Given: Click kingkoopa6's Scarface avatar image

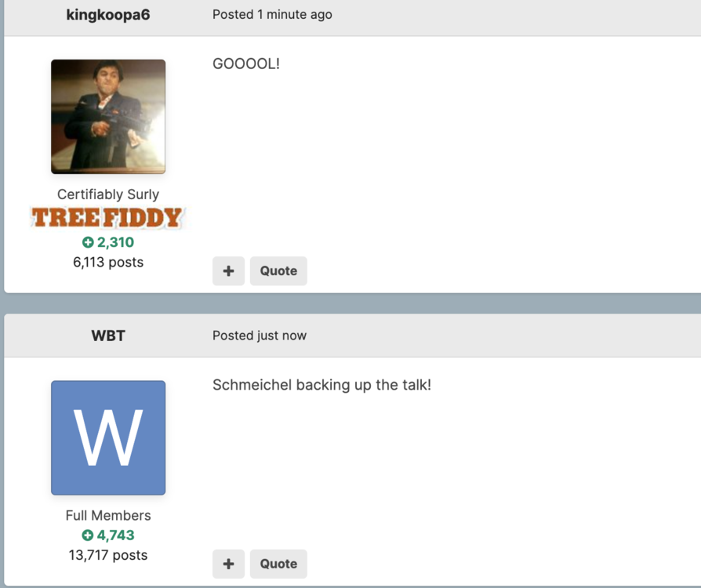Looking at the screenshot, I should pyautogui.click(x=108, y=117).
